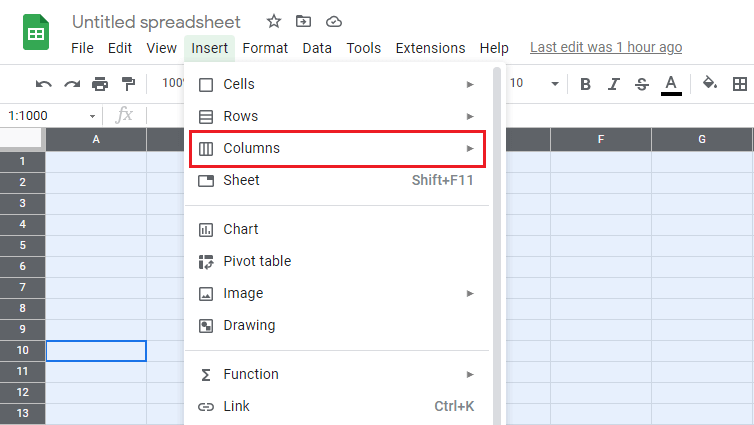The width and height of the screenshot is (754, 425).
Task: Select column F header
Action: coord(601,139)
